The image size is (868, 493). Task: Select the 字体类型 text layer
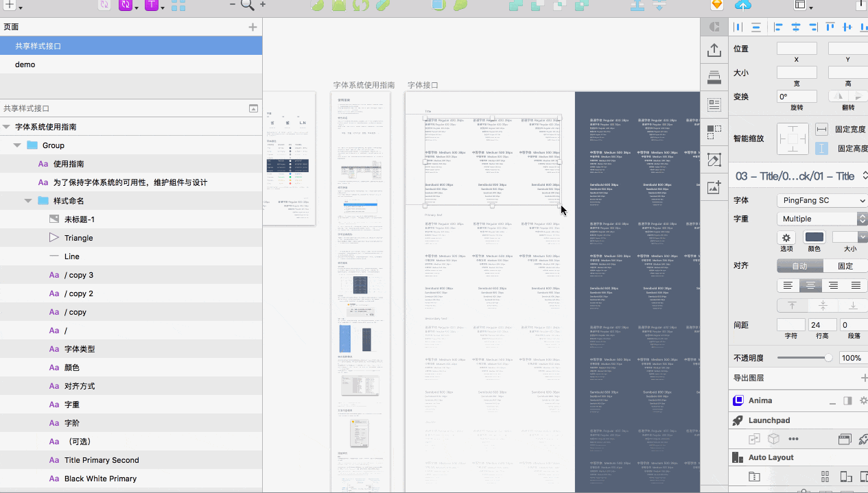click(x=131, y=349)
